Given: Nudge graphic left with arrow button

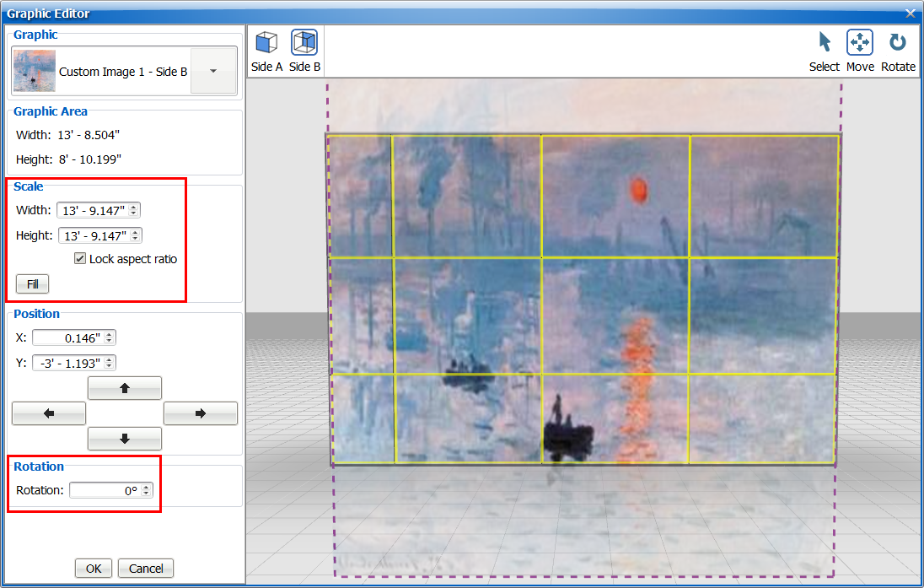Looking at the screenshot, I should (x=49, y=413).
